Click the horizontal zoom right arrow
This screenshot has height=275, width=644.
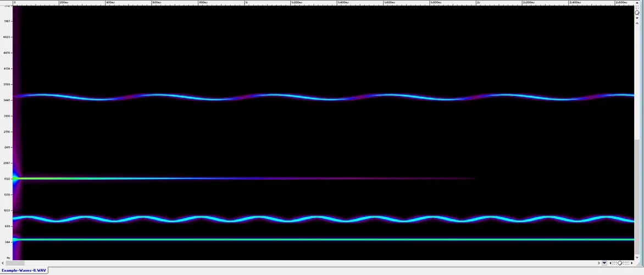(x=632, y=263)
